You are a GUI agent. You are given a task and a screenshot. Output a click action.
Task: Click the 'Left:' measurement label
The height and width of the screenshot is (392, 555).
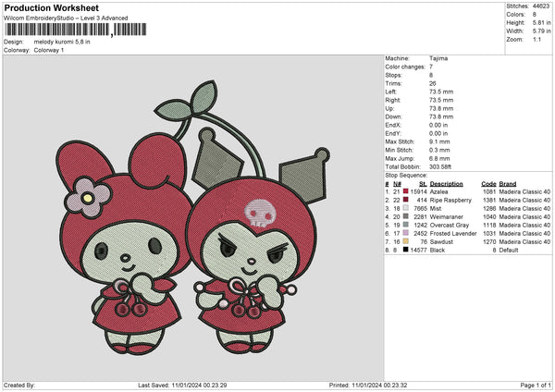click(390, 92)
